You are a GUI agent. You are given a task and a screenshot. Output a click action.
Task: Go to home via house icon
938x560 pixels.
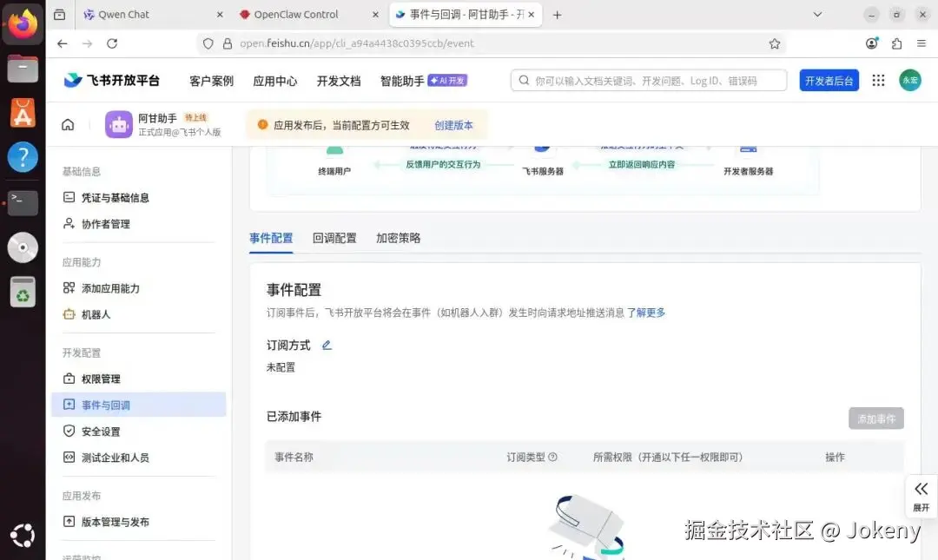coord(68,124)
